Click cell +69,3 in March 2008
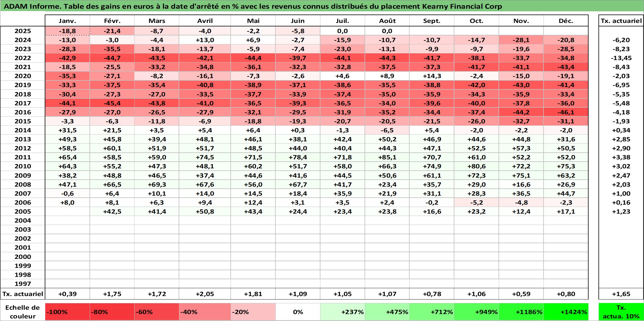Image resolution: width=644 pixels, height=321 pixels. point(157,185)
